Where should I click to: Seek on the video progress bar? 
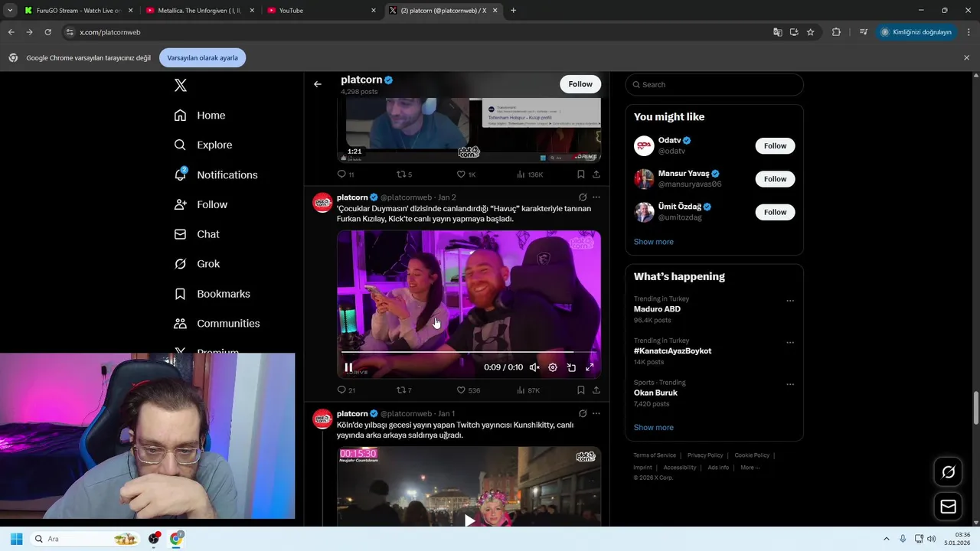tap(469, 352)
